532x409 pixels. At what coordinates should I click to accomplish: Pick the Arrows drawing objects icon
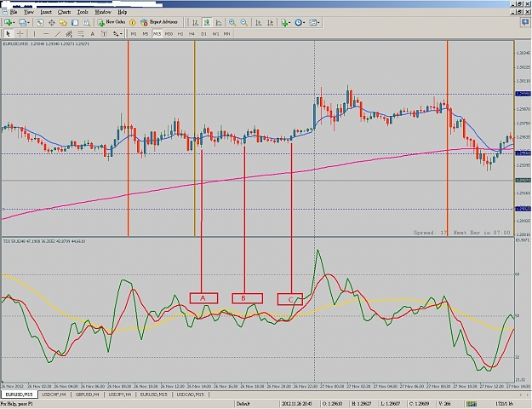click(x=116, y=33)
